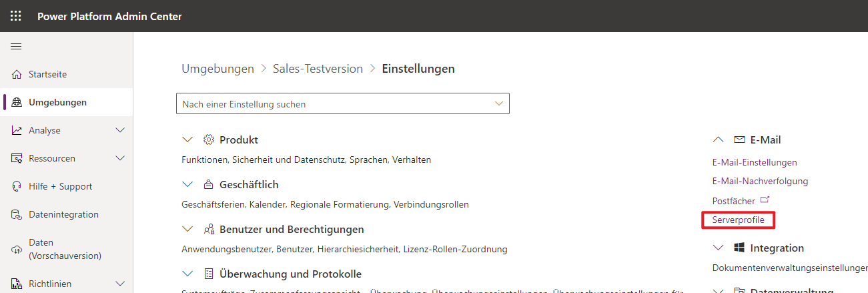Click the Überwachung und Protokolle icon
Viewport: 868px width, 293px height.
tap(208, 274)
